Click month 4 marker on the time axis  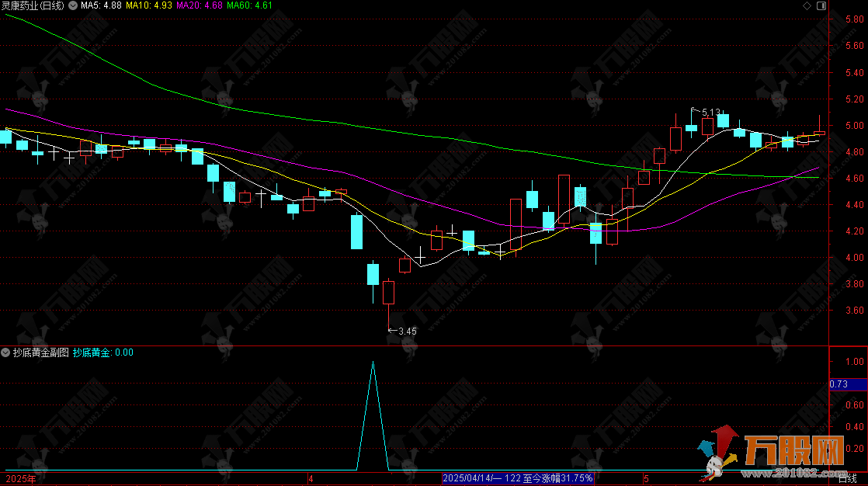coord(311,479)
